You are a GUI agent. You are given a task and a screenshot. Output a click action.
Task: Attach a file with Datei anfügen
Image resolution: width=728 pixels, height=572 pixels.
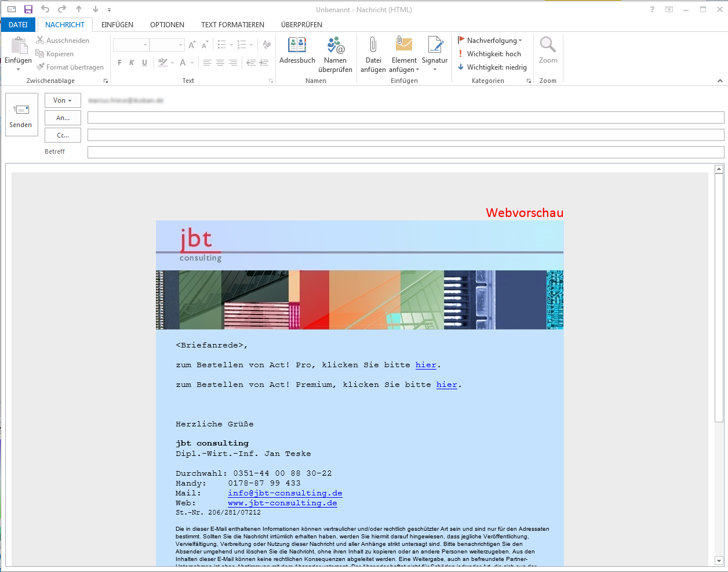[x=373, y=55]
